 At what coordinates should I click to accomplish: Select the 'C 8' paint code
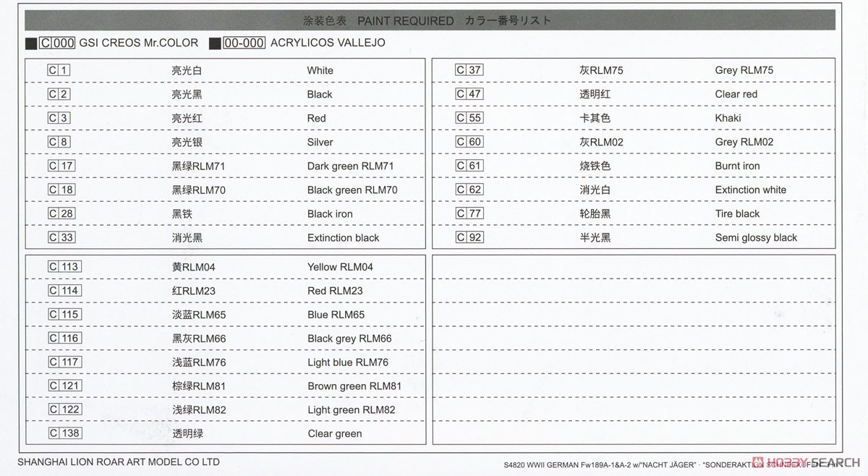pyautogui.click(x=59, y=142)
